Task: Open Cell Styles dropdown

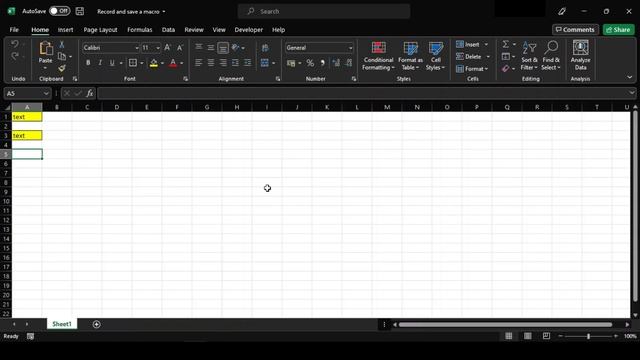Action: (x=436, y=56)
